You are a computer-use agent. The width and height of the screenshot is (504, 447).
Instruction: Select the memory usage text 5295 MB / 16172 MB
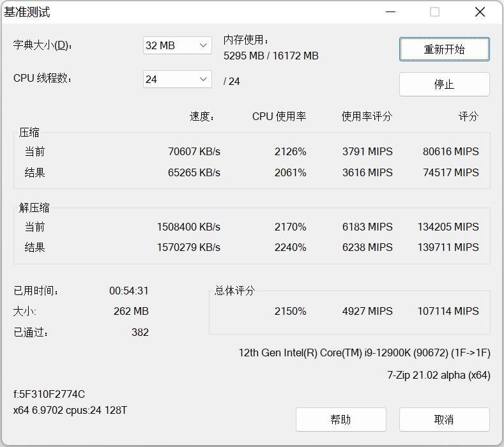pyautogui.click(x=271, y=56)
